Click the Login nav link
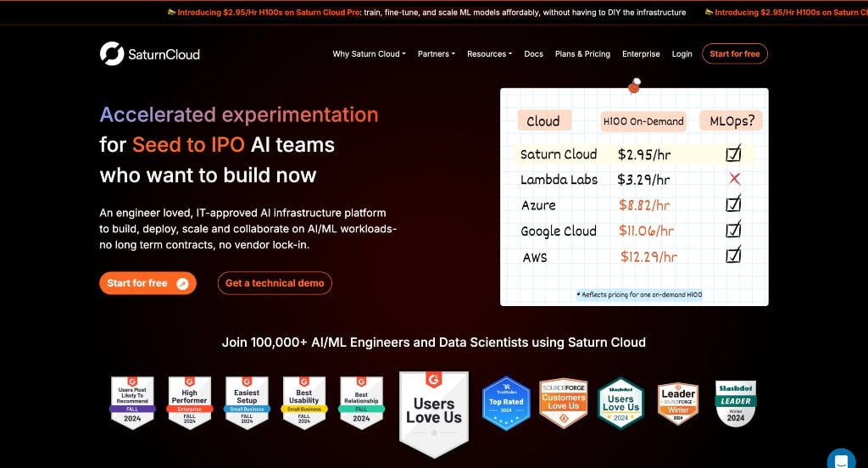Screen dimensions: 868x468 click(x=682, y=53)
